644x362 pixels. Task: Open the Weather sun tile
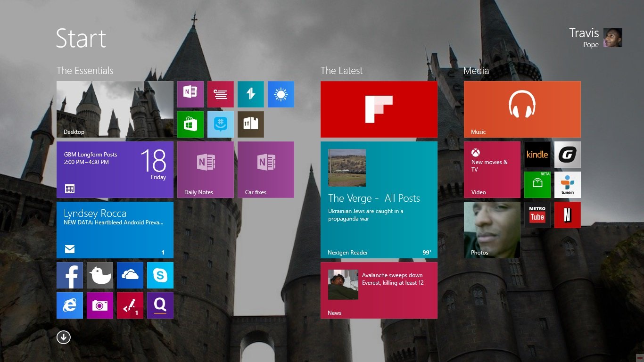click(x=281, y=94)
